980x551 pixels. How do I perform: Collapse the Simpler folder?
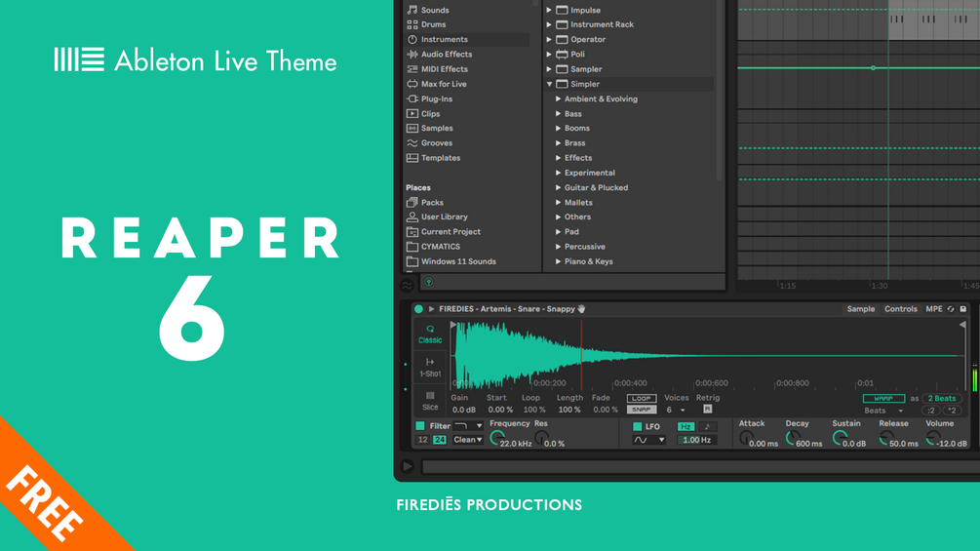click(x=549, y=84)
